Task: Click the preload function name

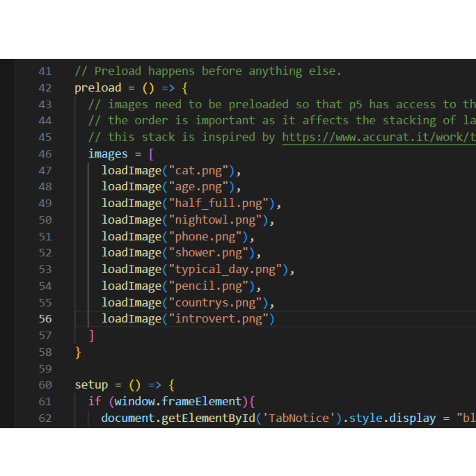Action: [x=98, y=88]
